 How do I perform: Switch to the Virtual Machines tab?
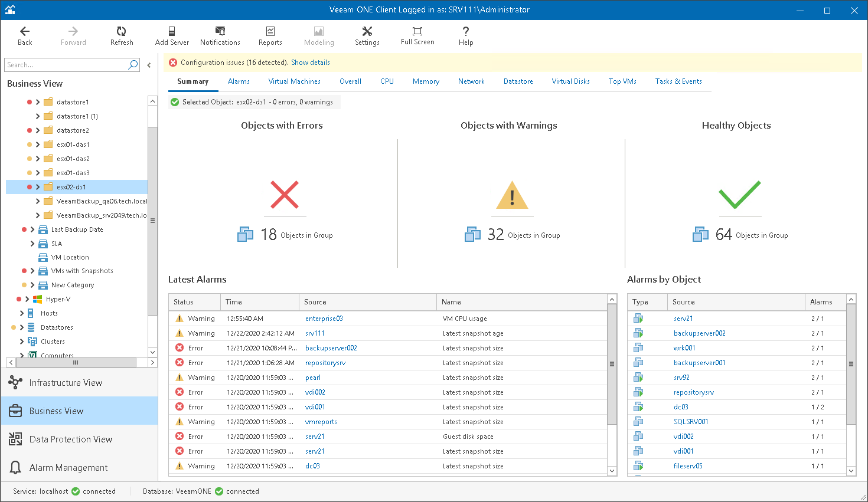coord(294,81)
